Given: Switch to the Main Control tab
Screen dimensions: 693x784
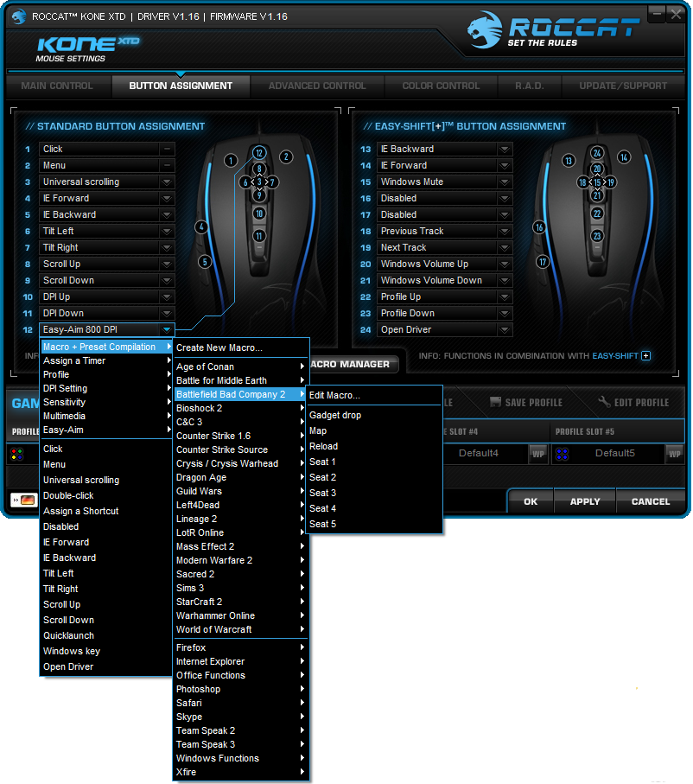Looking at the screenshot, I should 57,86.
